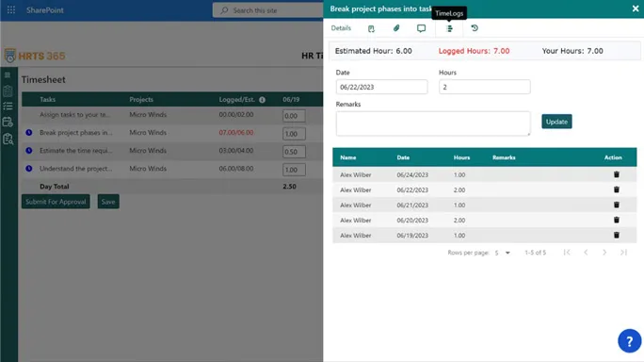
Task: Open the history tab icon
Action: pos(475,28)
